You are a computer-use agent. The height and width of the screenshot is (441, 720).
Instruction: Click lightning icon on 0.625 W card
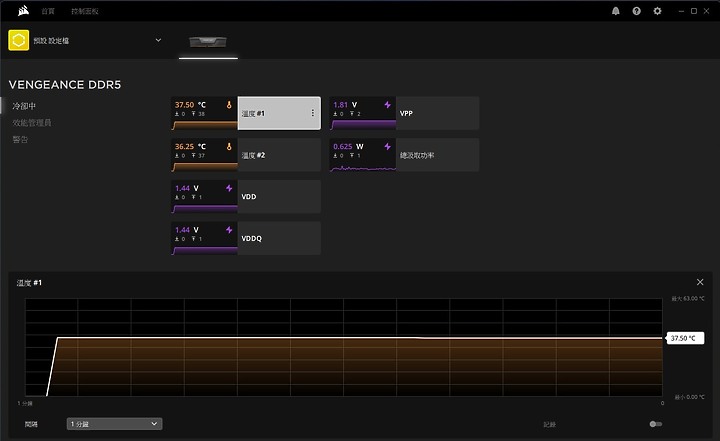388,147
